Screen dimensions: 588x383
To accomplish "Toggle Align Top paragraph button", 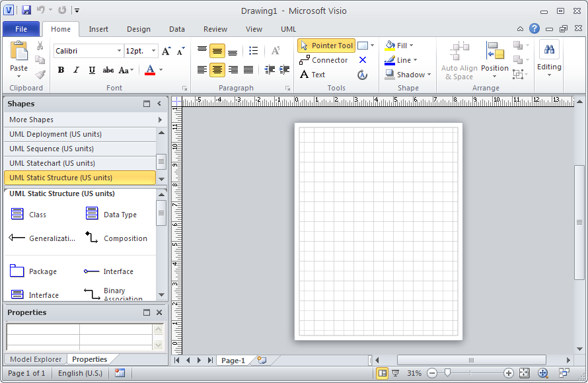I will point(202,50).
